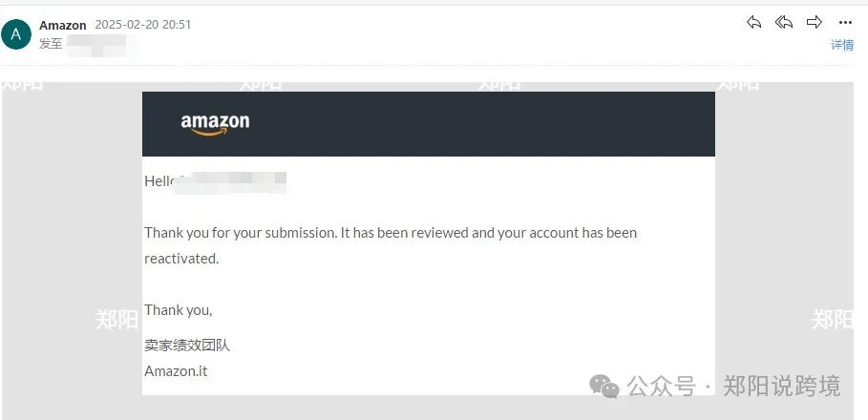Show message details via 详情 link
Screen dimensions: 868x420
pyautogui.click(x=842, y=46)
